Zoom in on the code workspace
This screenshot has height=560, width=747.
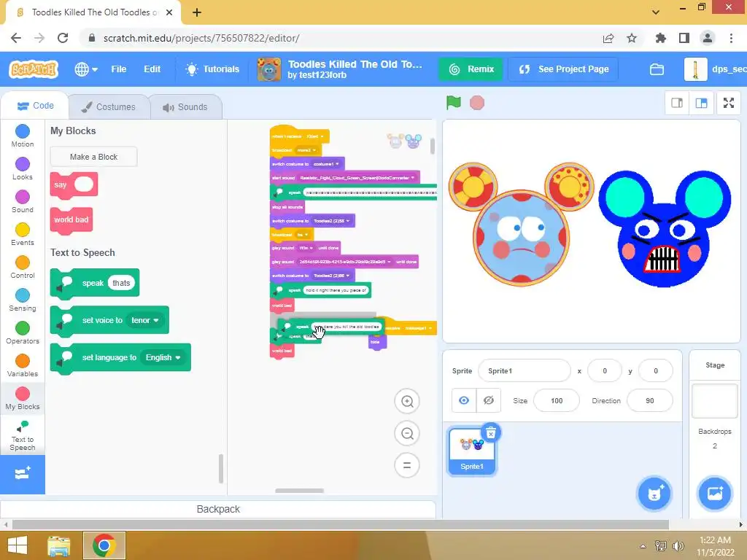(x=407, y=402)
